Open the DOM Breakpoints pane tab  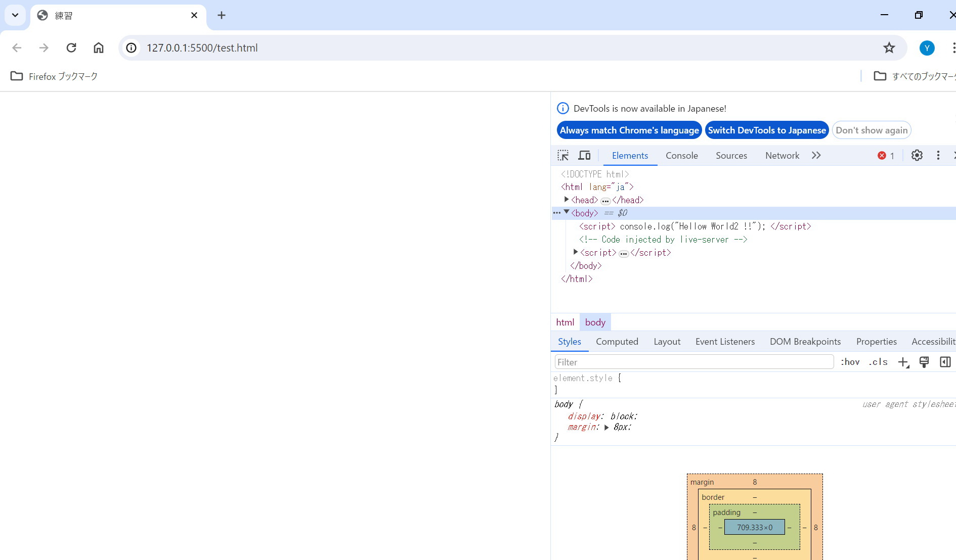(805, 342)
